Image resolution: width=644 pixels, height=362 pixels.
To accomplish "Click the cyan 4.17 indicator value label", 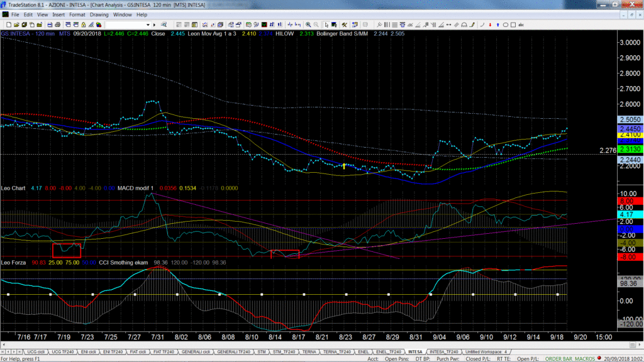I will coord(630,215).
